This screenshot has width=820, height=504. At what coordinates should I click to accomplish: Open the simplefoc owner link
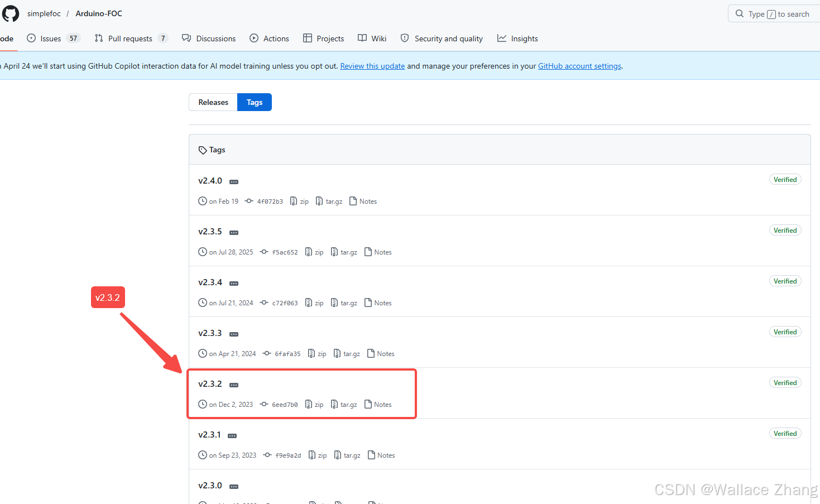[x=44, y=13]
